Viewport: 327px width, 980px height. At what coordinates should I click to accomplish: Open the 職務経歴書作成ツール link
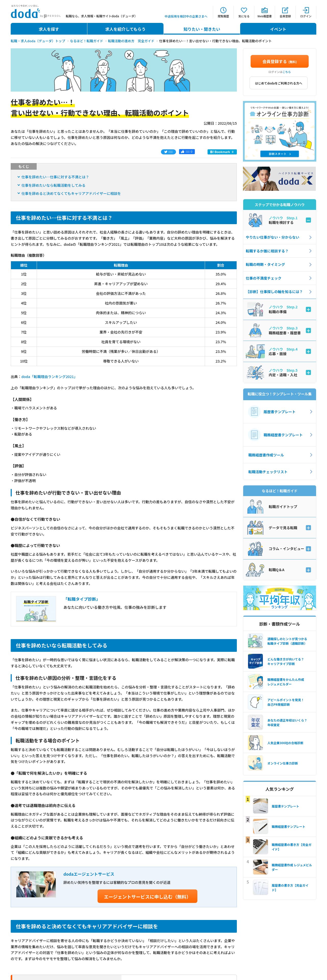(279, 455)
